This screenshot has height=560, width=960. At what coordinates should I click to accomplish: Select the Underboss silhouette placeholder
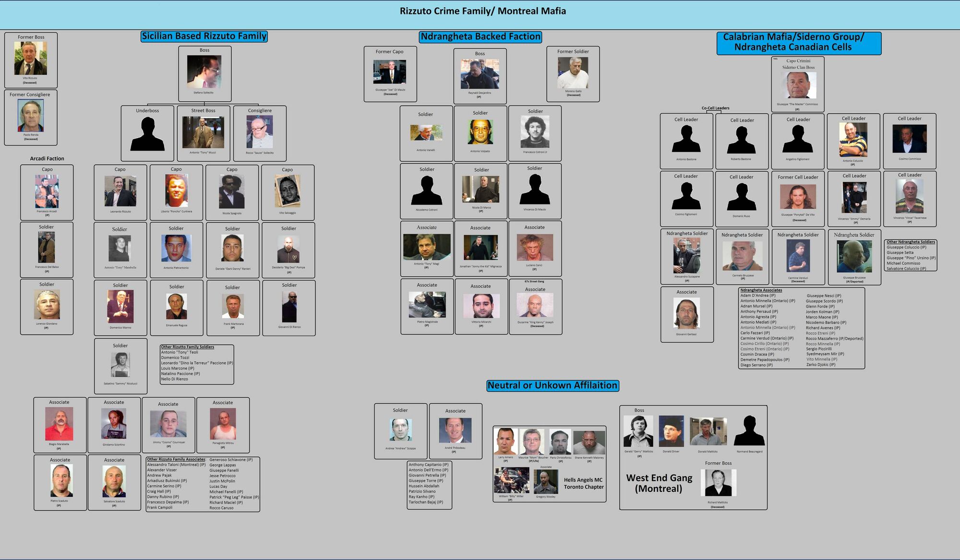click(x=147, y=134)
